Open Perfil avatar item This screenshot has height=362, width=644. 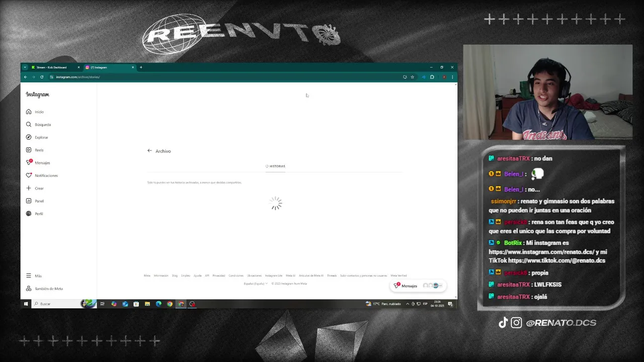[35, 214]
